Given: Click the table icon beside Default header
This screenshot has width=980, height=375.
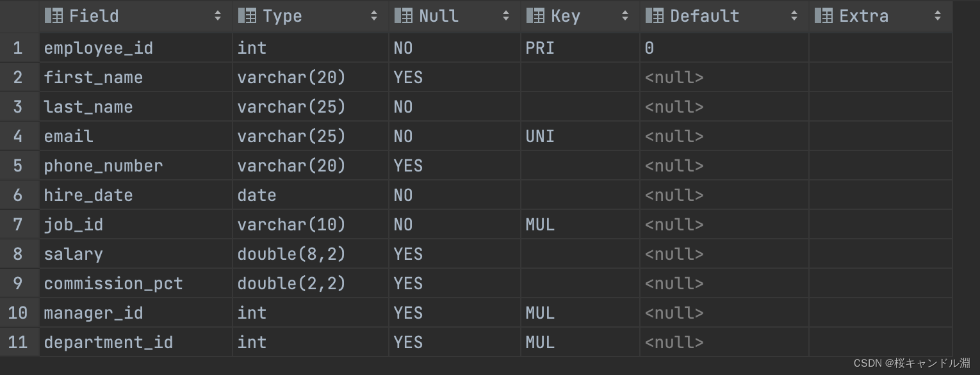Looking at the screenshot, I should 655,16.
